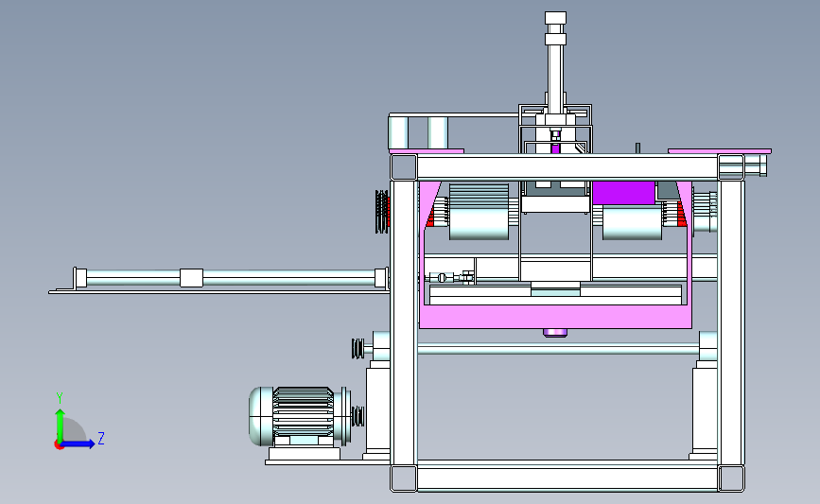Pick the white sliding block on the horizontal rod

click(191, 278)
